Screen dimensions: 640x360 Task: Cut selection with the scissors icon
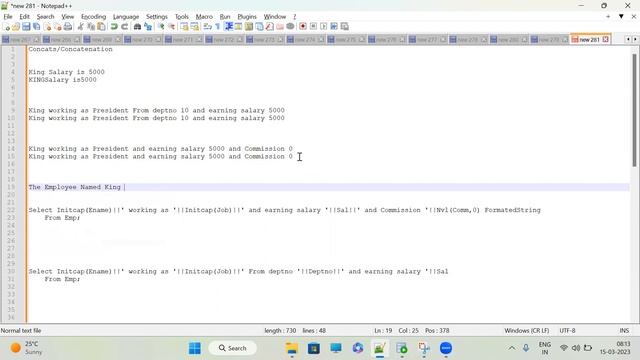tap(80, 27)
